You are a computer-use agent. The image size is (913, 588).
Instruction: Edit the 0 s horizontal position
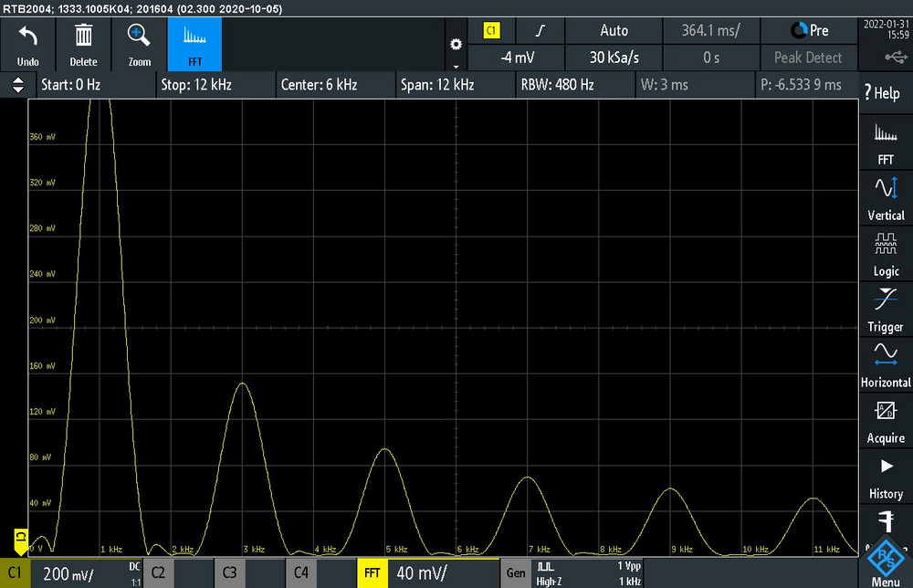tap(711, 58)
